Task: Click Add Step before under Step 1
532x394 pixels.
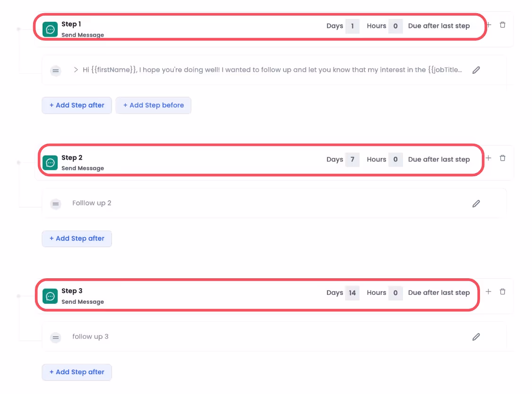Action: pyautogui.click(x=153, y=105)
